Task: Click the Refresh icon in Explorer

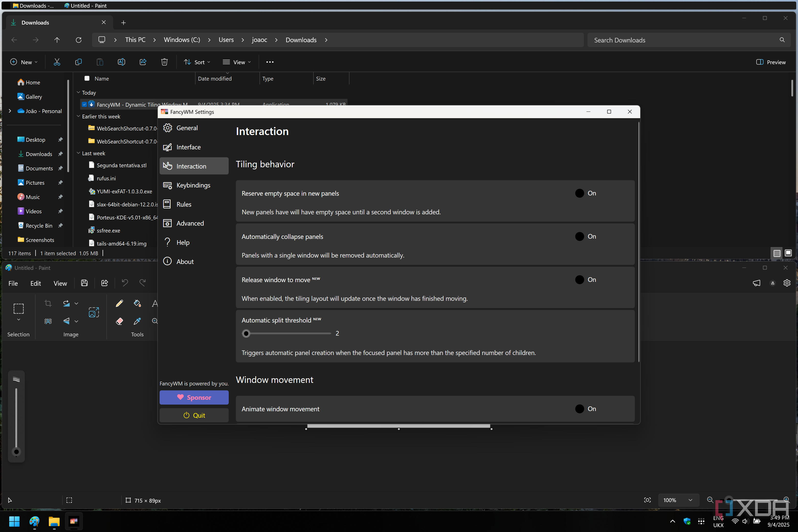Action: tap(78, 40)
